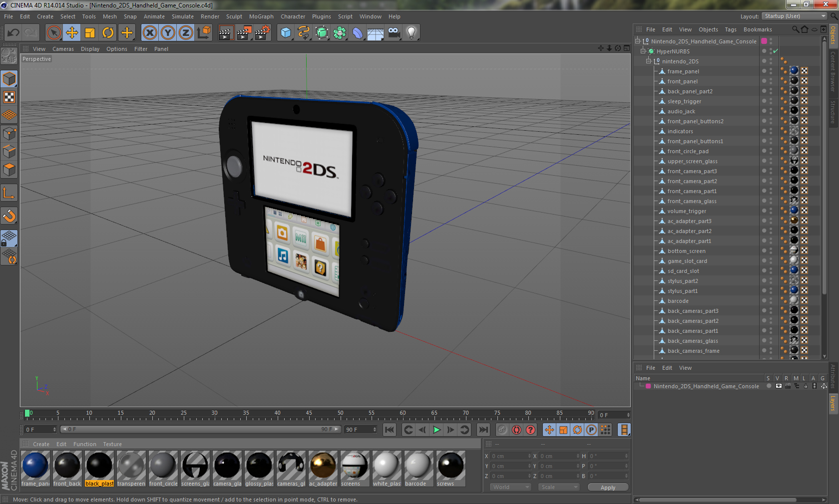839x504 pixels.
Task: Activate the Scale tool
Action: (90, 33)
